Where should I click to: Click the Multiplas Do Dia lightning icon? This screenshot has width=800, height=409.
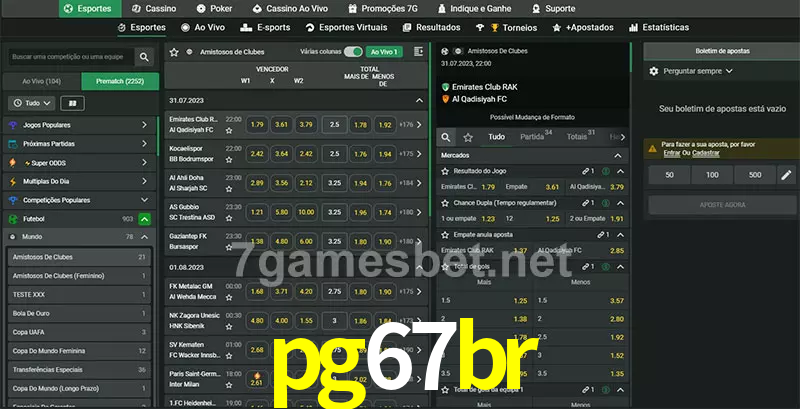(x=13, y=181)
